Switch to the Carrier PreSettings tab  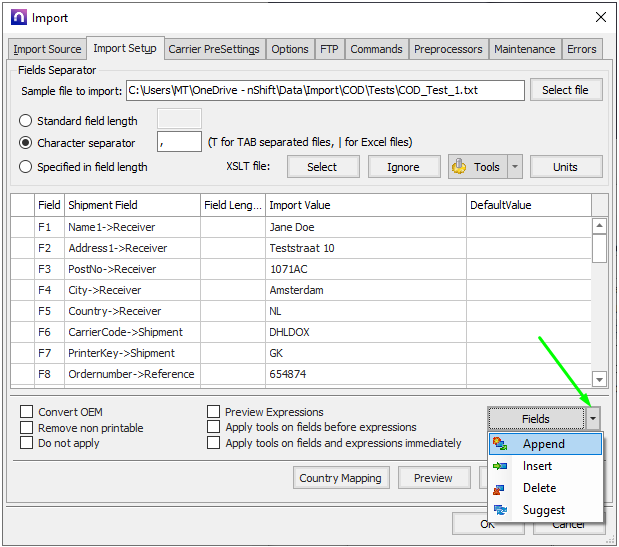pyautogui.click(x=214, y=49)
